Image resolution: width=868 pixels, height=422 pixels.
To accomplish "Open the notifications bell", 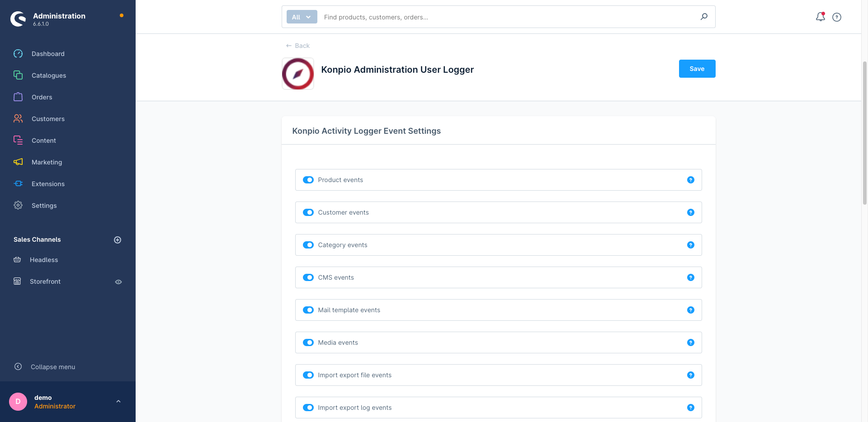I will tap(820, 17).
